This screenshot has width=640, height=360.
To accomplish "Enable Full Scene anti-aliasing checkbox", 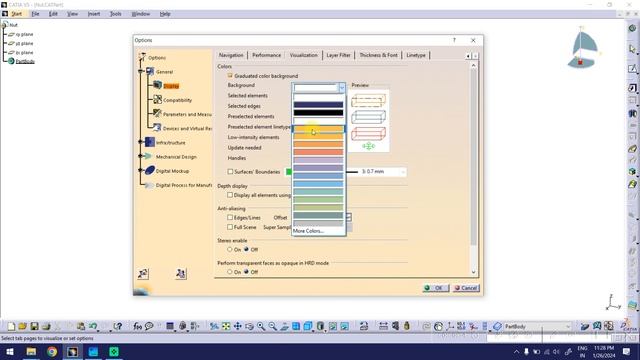I will click(x=230, y=227).
